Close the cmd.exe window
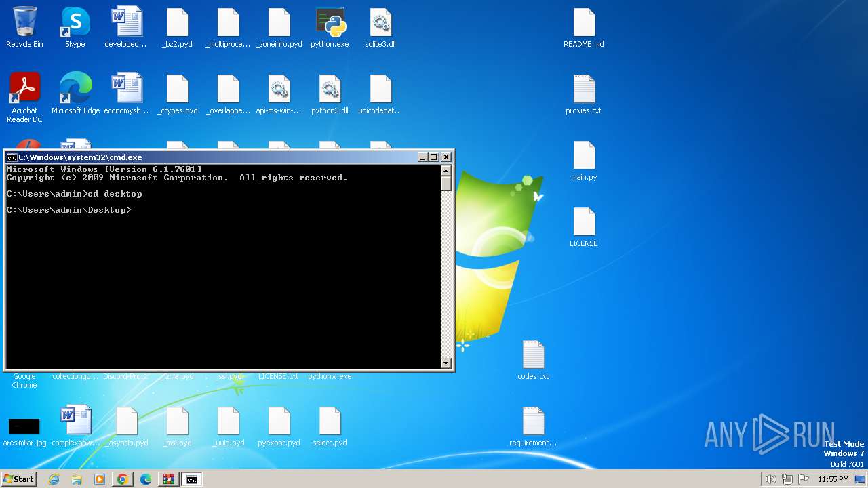Screen dimensions: 868x488 (446, 157)
